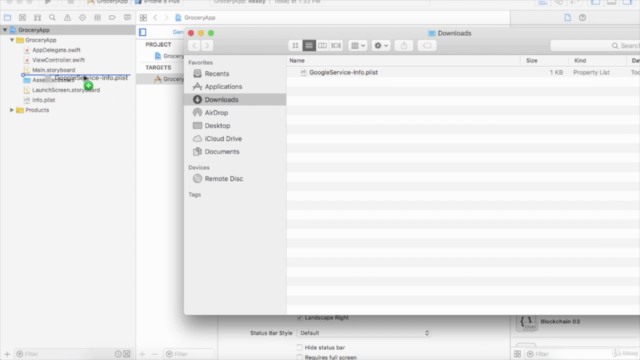Click the add file plus button in navigator

[x=7, y=354]
